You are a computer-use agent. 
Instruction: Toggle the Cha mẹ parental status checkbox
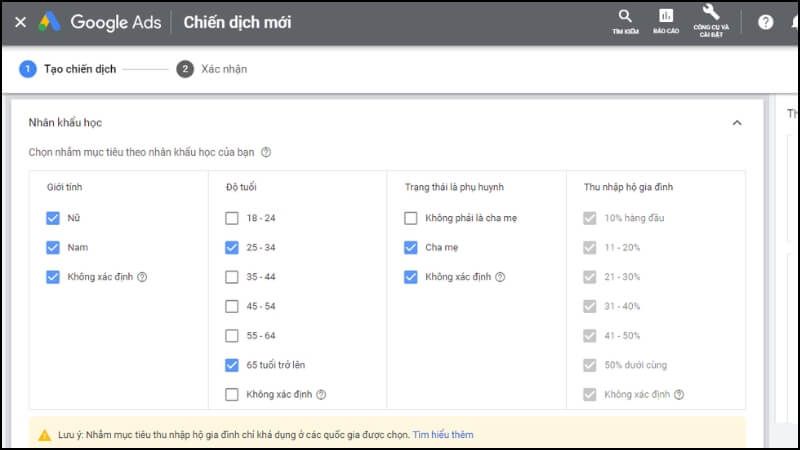point(411,247)
